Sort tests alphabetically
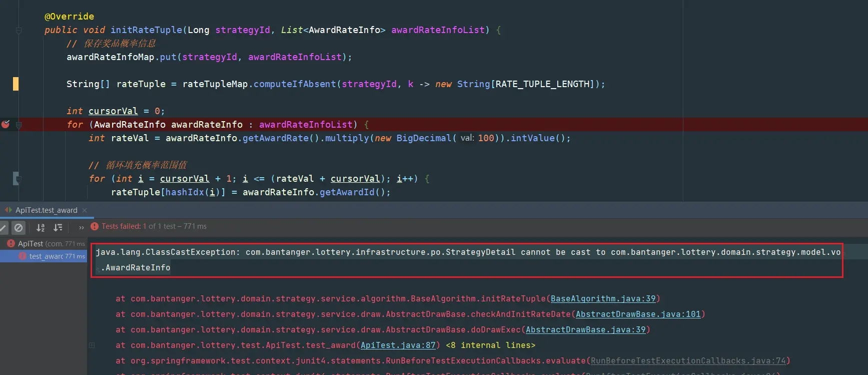 (x=41, y=228)
